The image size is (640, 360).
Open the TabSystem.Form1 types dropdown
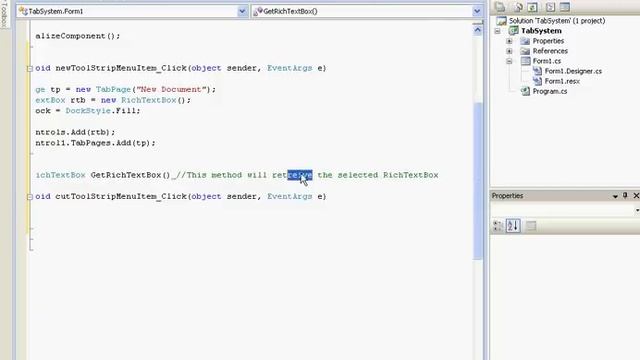click(x=242, y=11)
